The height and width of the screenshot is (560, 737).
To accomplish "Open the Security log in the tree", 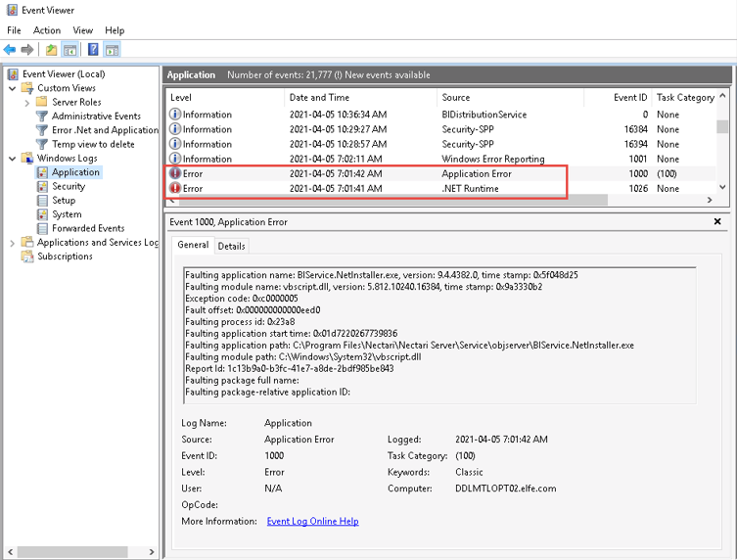I will 69,186.
